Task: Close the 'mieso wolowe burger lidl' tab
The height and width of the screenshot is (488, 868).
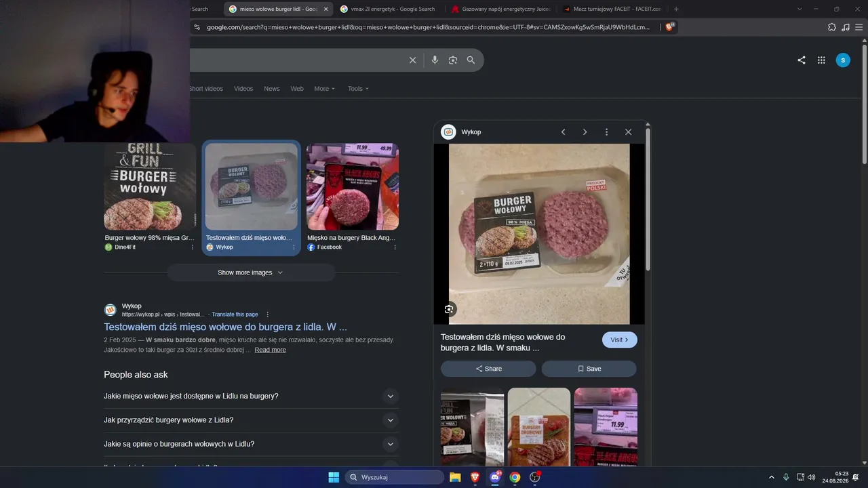Action: [325, 9]
